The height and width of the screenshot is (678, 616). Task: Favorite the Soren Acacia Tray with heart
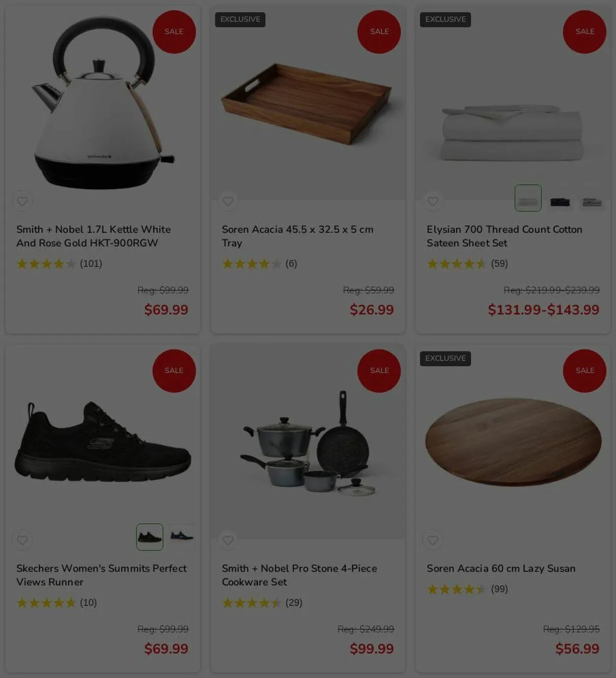tap(228, 201)
